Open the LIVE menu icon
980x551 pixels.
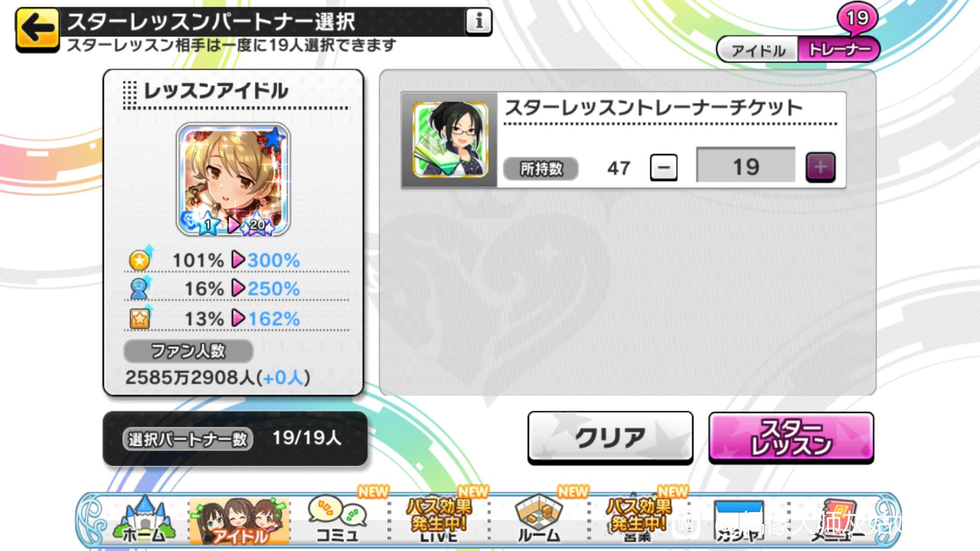439,520
